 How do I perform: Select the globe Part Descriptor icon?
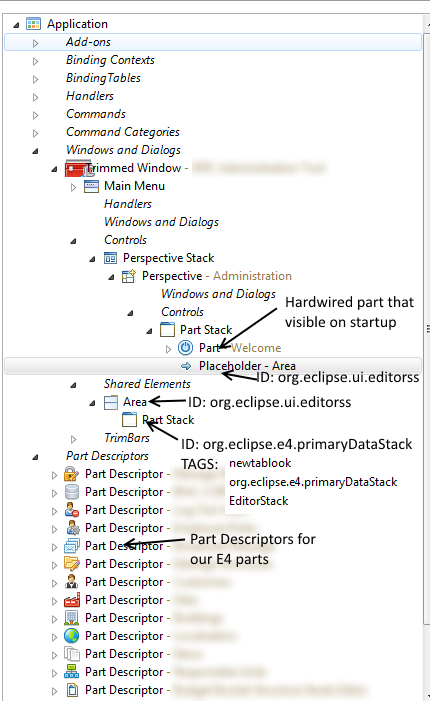point(72,635)
